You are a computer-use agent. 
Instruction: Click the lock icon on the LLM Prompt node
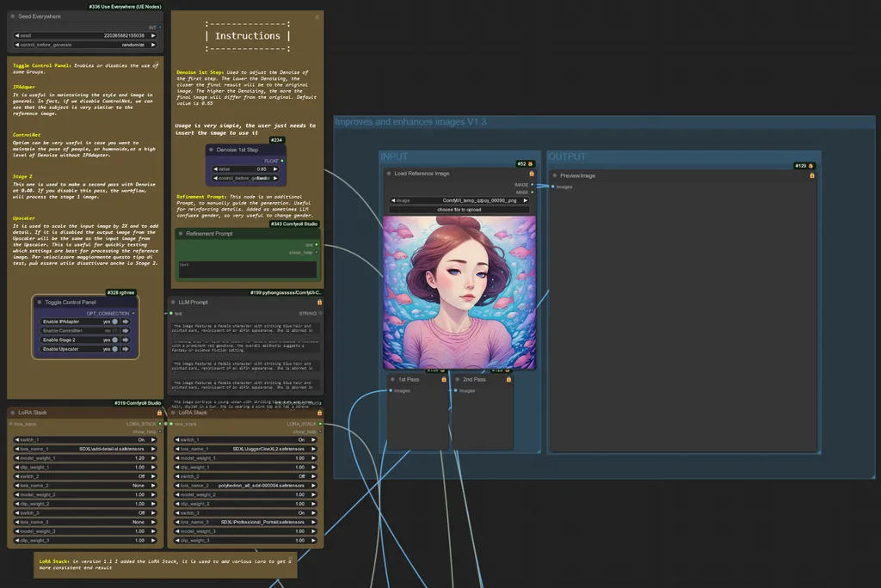(x=319, y=302)
